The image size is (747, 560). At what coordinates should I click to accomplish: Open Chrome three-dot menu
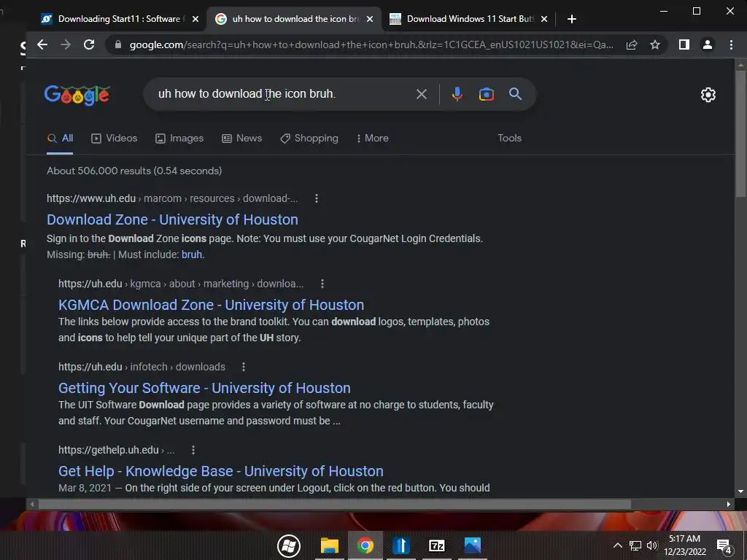pos(731,44)
